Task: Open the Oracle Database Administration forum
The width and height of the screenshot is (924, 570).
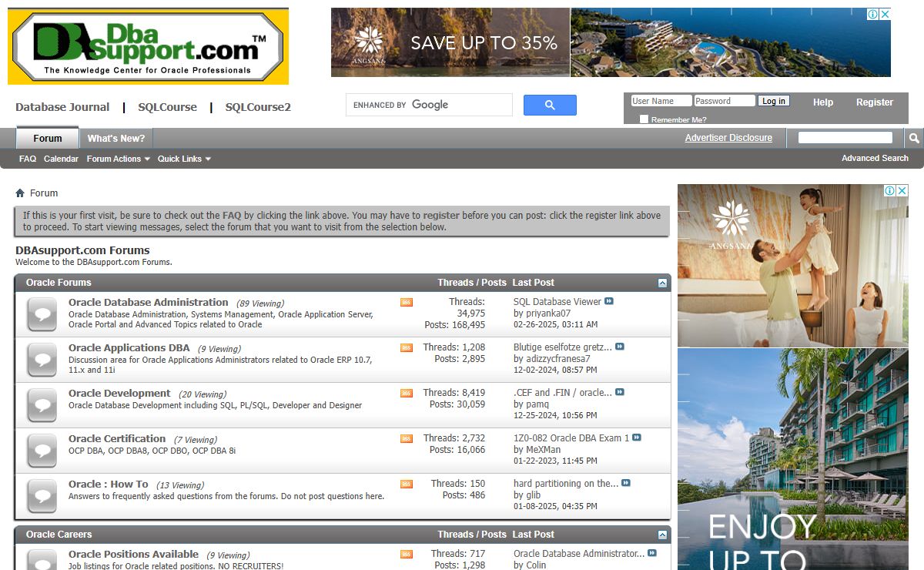Action: pos(149,303)
